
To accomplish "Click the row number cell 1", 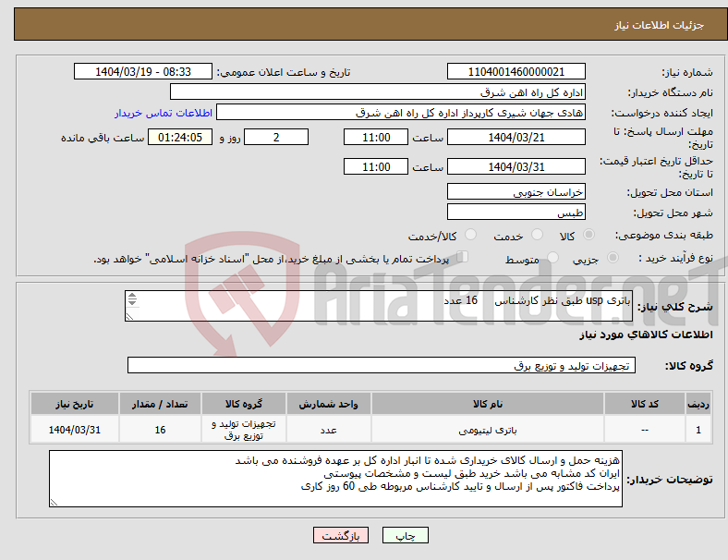I will [x=698, y=430].
